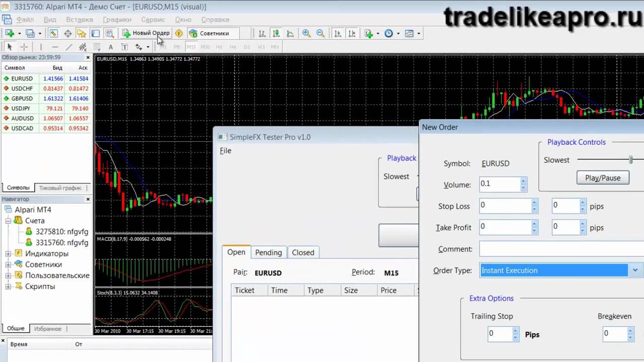This screenshot has height=362, width=644.
Task: Open the Файл menu
Action: click(x=25, y=20)
